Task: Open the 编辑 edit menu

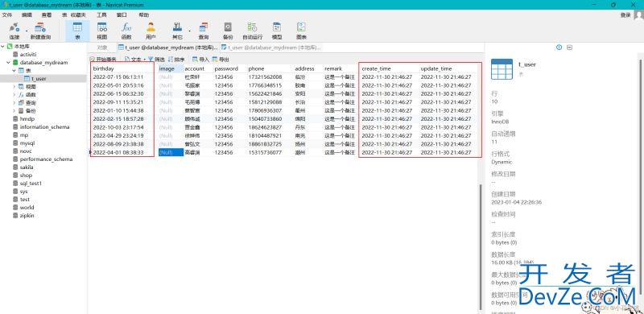Action: click(x=27, y=14)
